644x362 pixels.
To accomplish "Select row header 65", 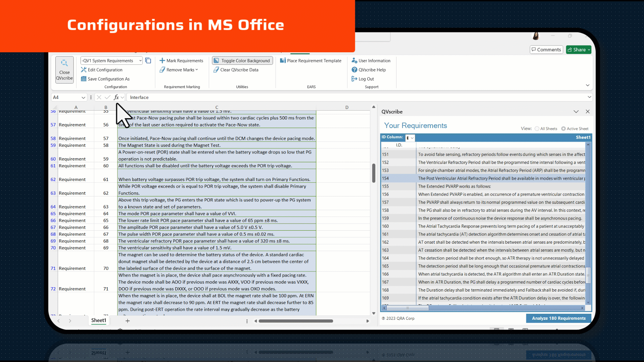I will pos(53,214).
